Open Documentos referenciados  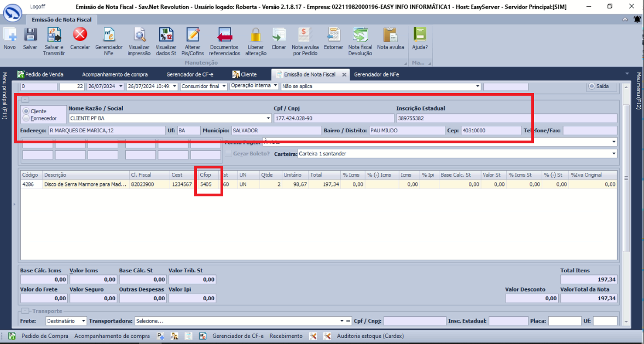224,35
